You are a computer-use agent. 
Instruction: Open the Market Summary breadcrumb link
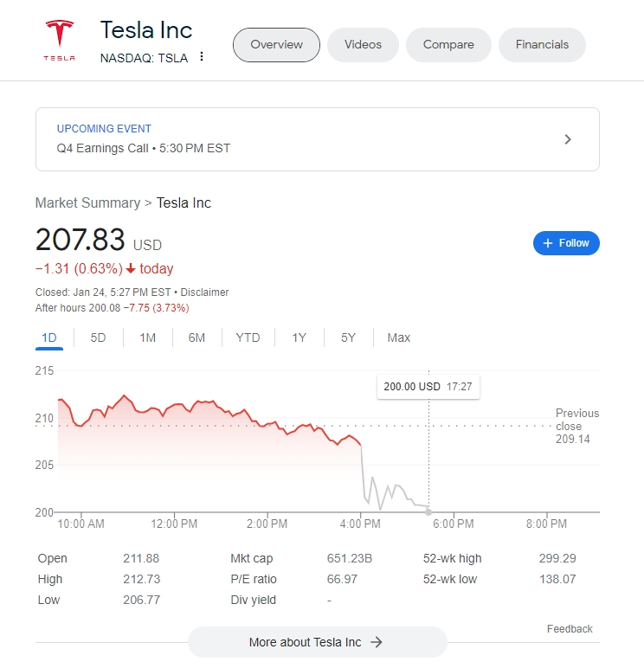pos(87,202)
